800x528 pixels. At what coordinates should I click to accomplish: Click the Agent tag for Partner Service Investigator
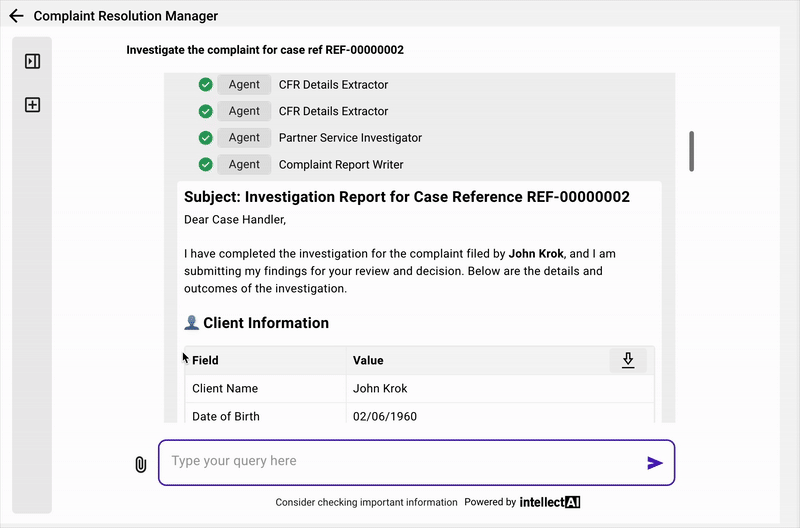[244, 138]
